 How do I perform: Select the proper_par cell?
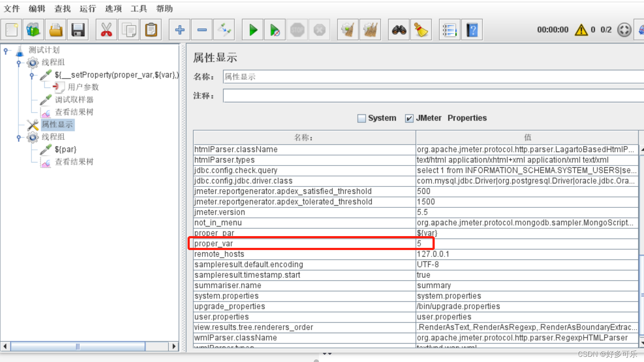tap(305, 233)
